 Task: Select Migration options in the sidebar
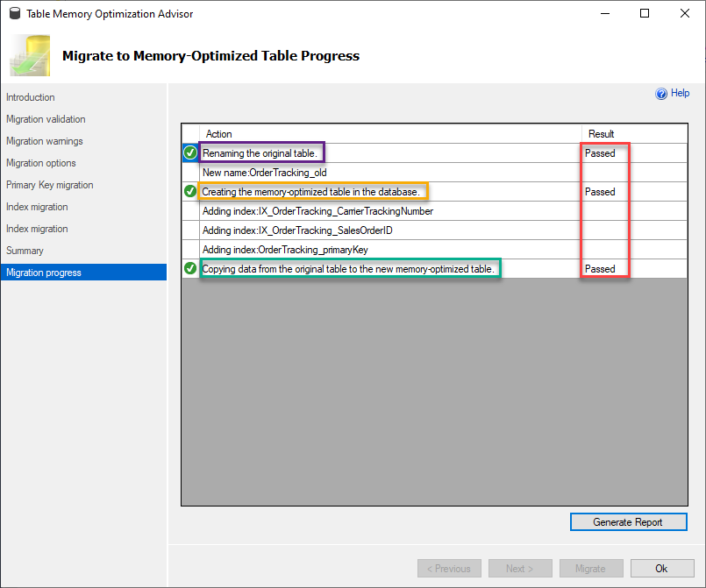41,163
